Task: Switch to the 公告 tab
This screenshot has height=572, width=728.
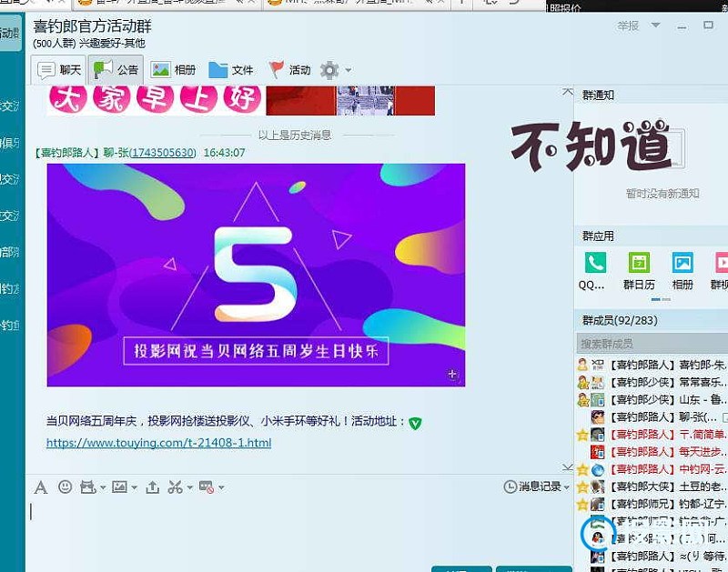Action: point(116,70)
